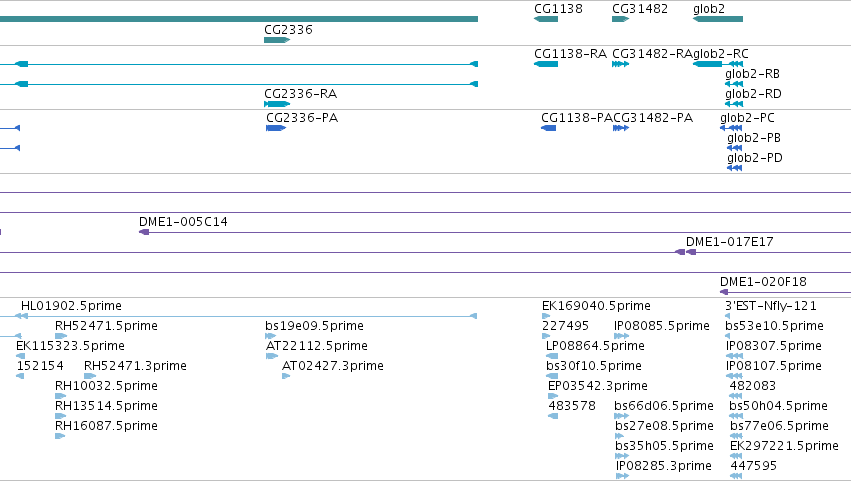Select the DME1-017E17 clone label
The image size is (851, 481).
(x=729, y=242)
